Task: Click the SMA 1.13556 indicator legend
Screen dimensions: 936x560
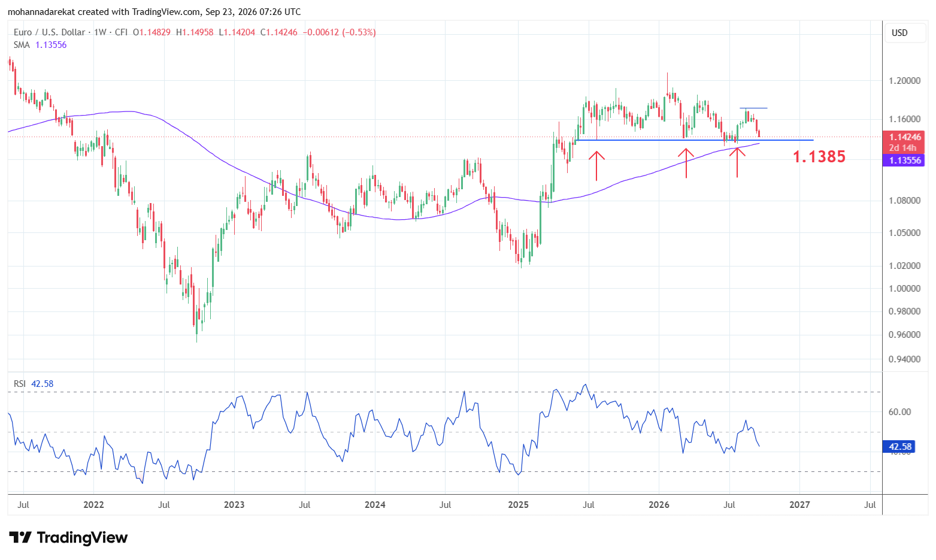Action: [x=40, y=45]
